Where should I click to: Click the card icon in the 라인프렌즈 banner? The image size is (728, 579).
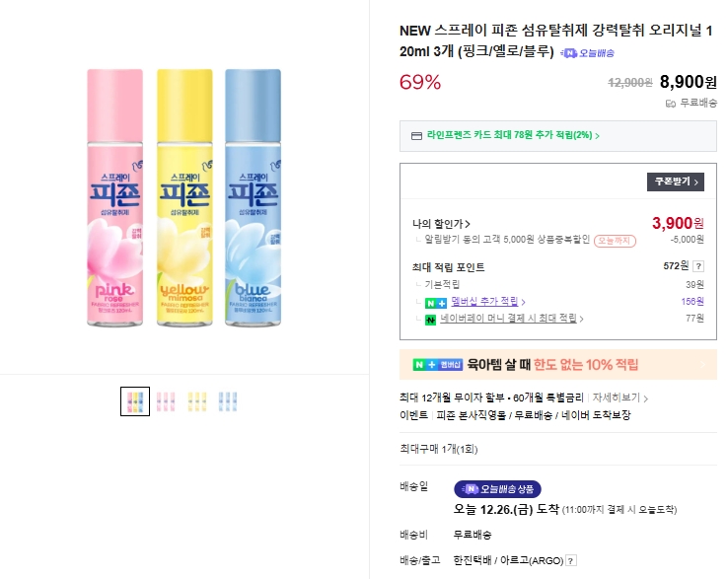tap(416, 136)
